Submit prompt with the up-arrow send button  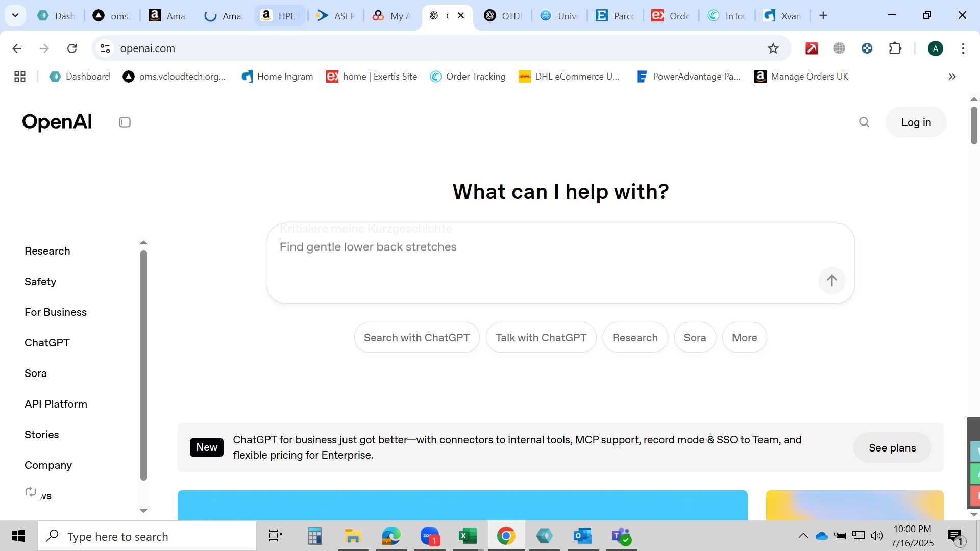(x=831, y=281)
